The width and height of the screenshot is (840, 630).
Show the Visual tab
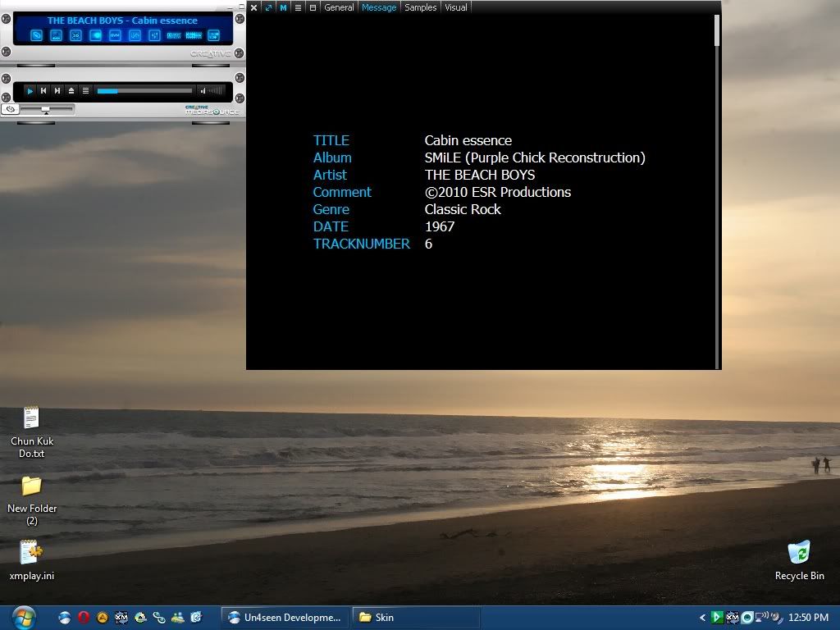tap(456, 7)
